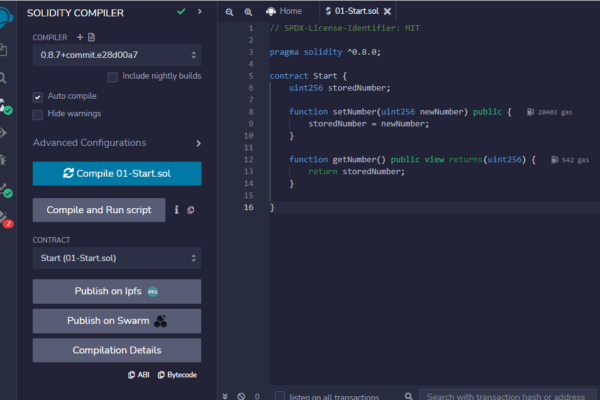Screen dimensions: 600x400
Task: Copy the Bytecode to clipboard
Action: pos(175,375)
